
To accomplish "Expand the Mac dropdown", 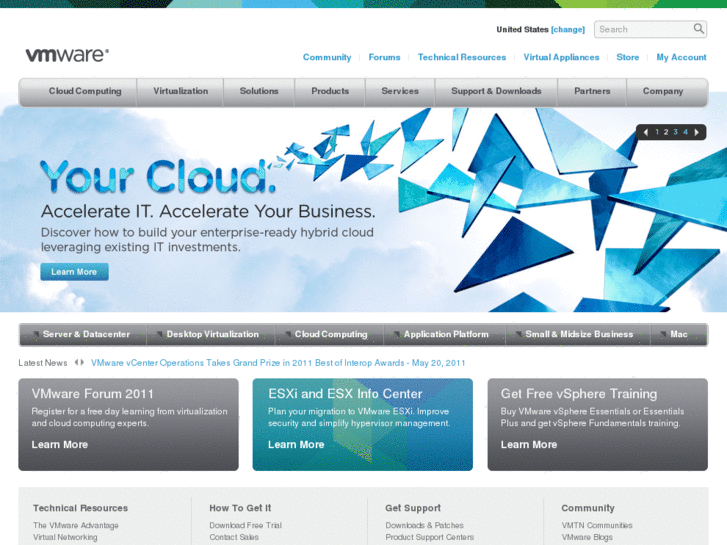I will click(x=679, y=334).
